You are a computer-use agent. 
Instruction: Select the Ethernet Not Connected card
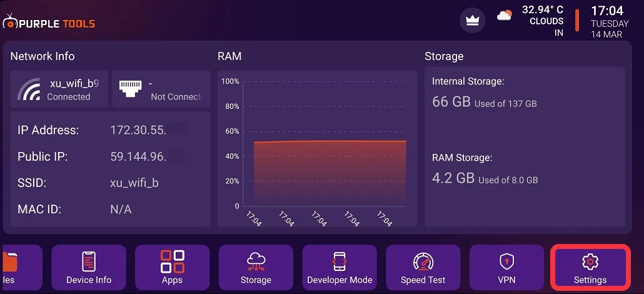click(161, 89)
